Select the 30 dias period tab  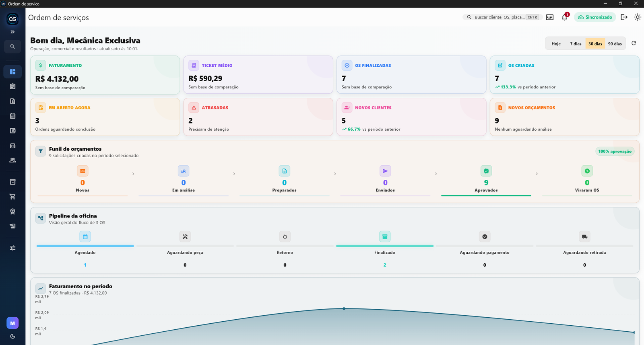[595, 44]
